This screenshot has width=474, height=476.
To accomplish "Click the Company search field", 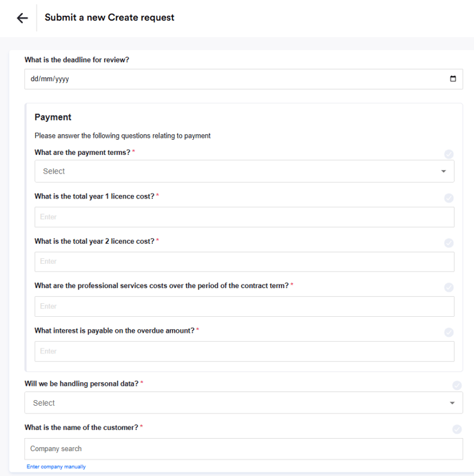I will (243, 449).
